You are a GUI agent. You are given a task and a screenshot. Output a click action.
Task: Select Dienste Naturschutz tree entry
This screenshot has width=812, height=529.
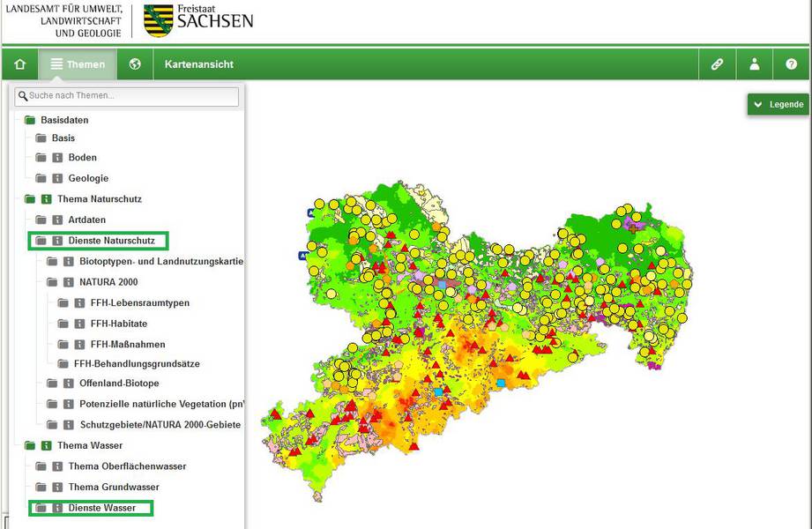coord(111,241)
